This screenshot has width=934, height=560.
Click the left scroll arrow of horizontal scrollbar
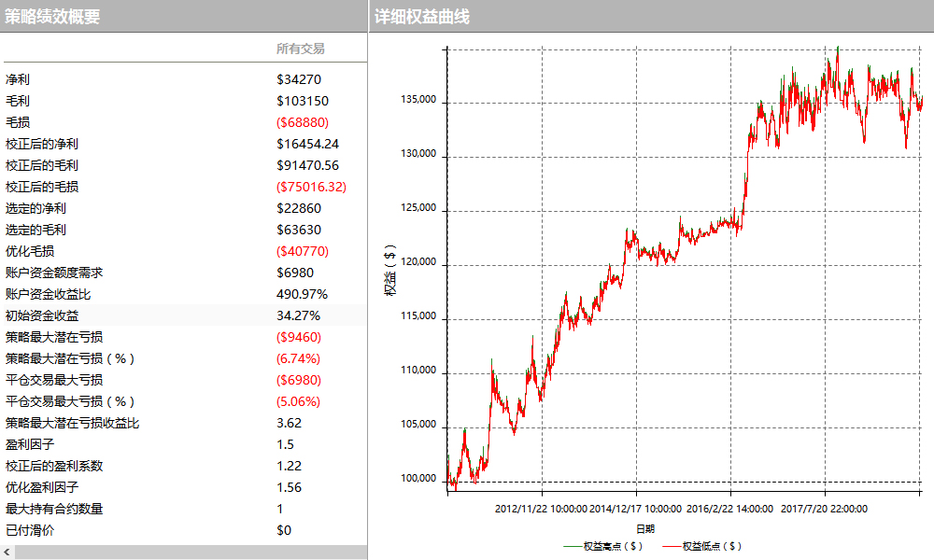(x=7, y=553)
